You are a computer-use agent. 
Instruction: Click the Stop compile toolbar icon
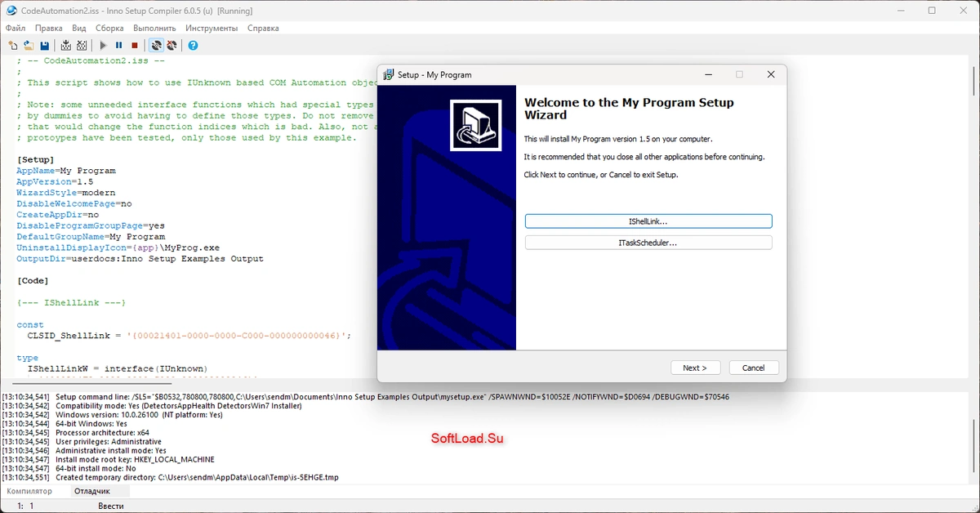[82, 46]
